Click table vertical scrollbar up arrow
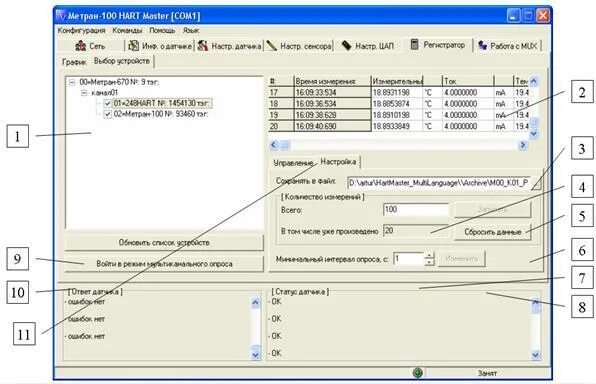The height and width of the screenshot is (384, 596). coord(534,81)
